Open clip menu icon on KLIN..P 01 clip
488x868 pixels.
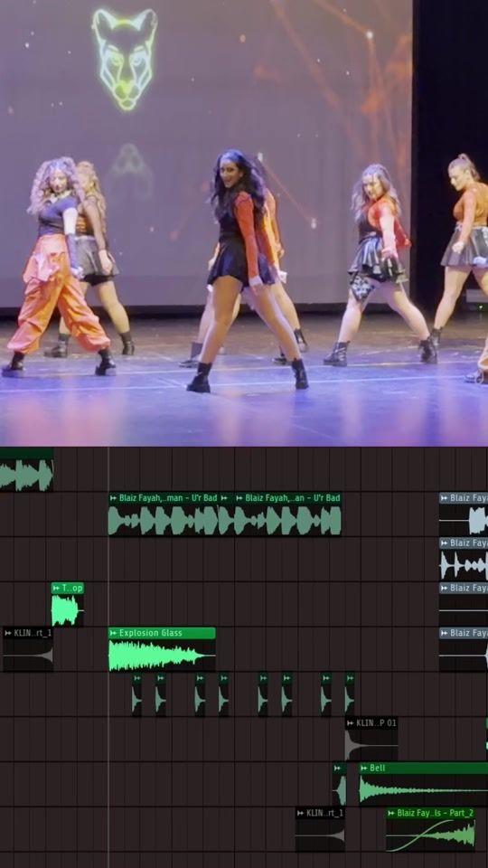tap(351, 723)
